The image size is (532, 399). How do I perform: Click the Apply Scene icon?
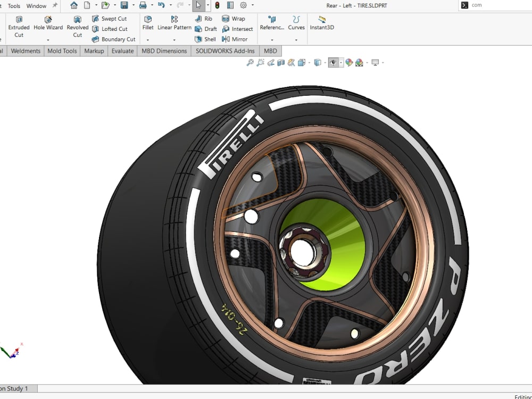click(x=359, y=62)
